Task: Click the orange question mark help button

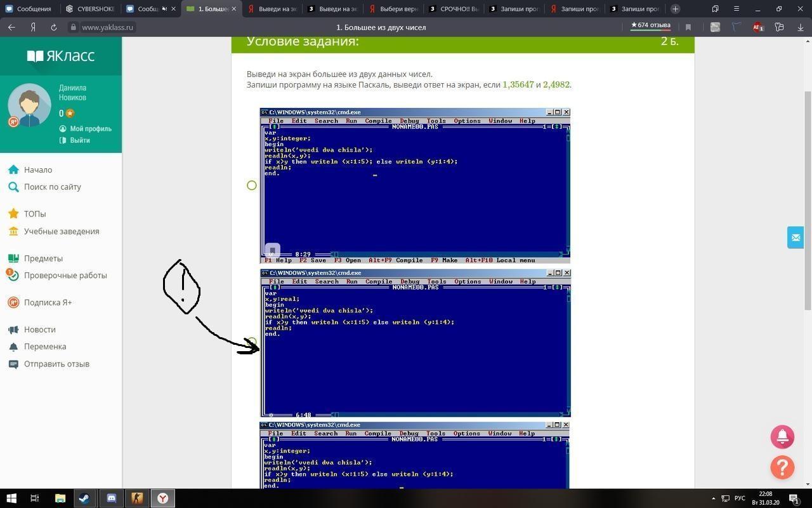Action: point(782,467)
